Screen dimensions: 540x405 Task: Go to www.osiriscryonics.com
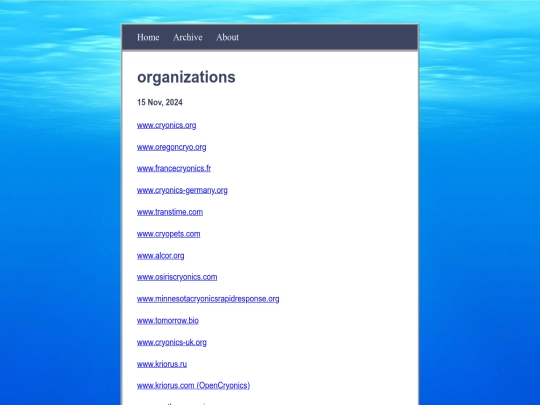click(177, 277)
